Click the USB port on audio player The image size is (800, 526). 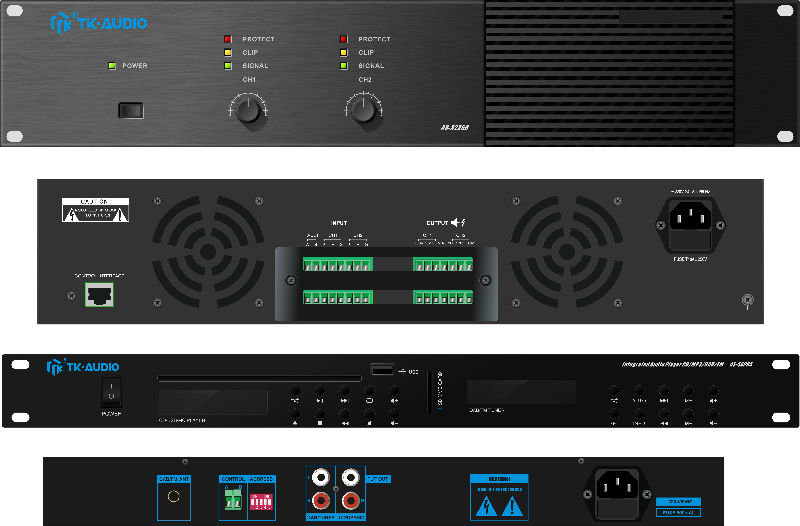[x=380, y=371]
